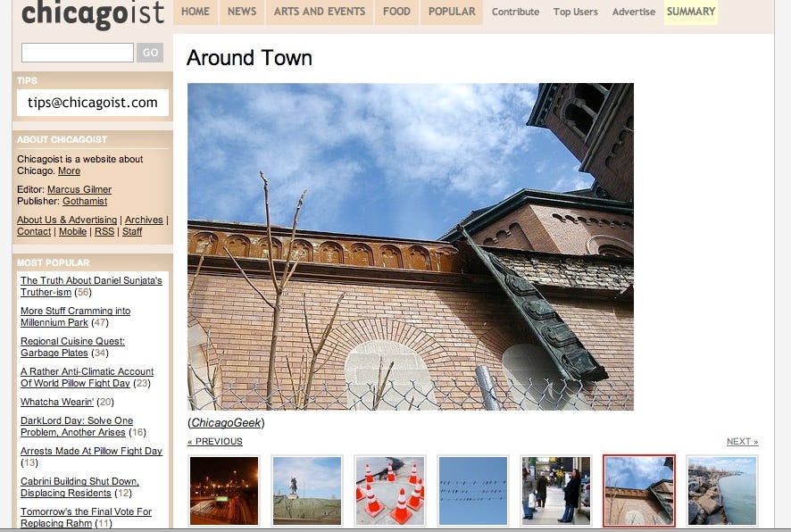Image resolution: width=791 pixels, height=532 pixels.
Task: Click the More link about Chicagoist
Action: point(69,171)
